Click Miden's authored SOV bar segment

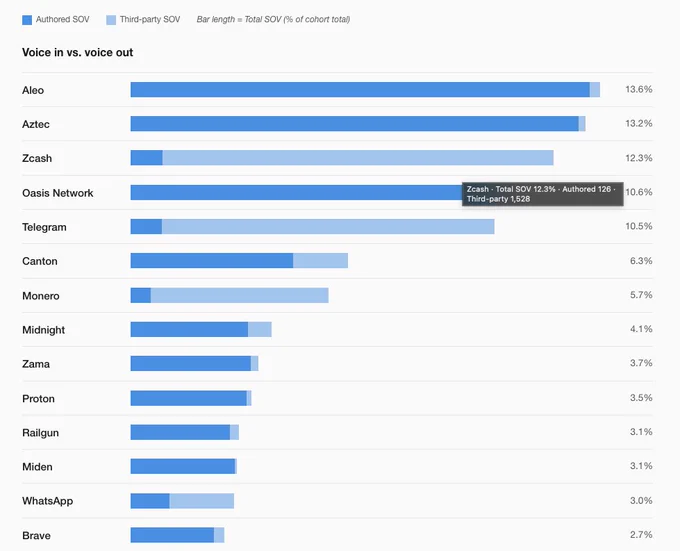point(183,466)
